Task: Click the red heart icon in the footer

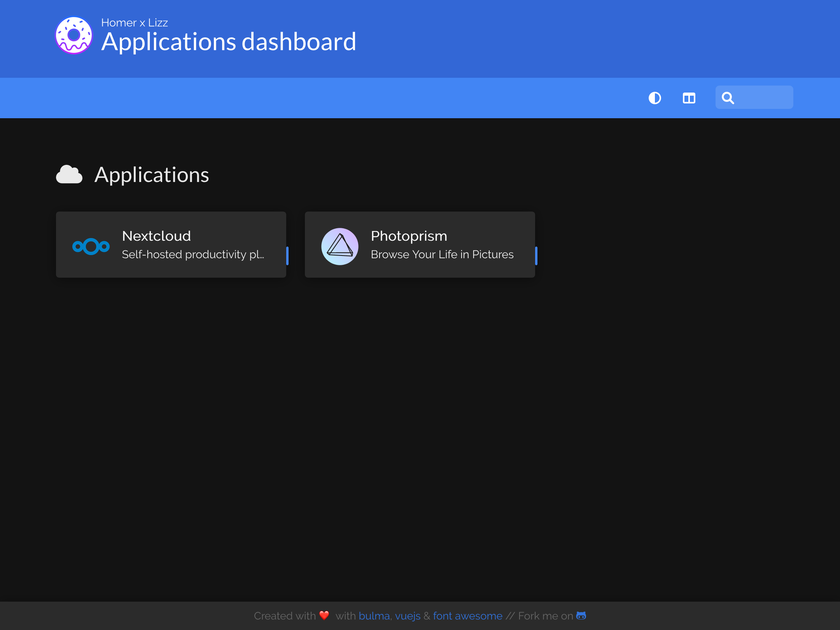Action: tap(324, 615)
